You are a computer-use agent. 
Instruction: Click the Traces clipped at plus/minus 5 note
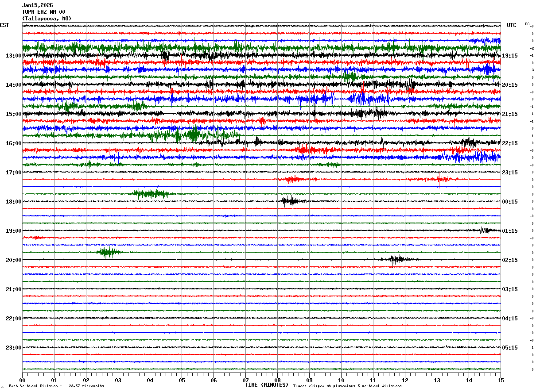(x=347, y=386)
